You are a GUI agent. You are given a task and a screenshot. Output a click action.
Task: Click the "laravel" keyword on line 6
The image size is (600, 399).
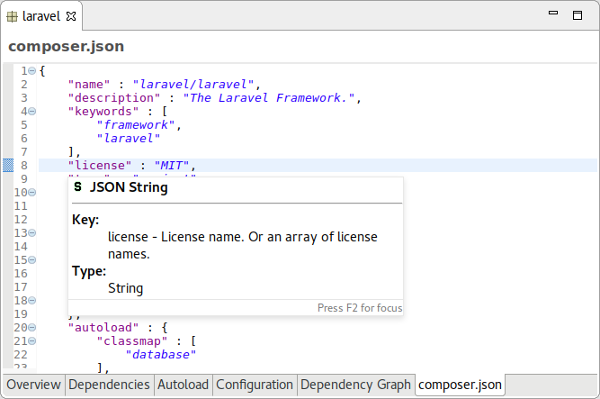128,138
